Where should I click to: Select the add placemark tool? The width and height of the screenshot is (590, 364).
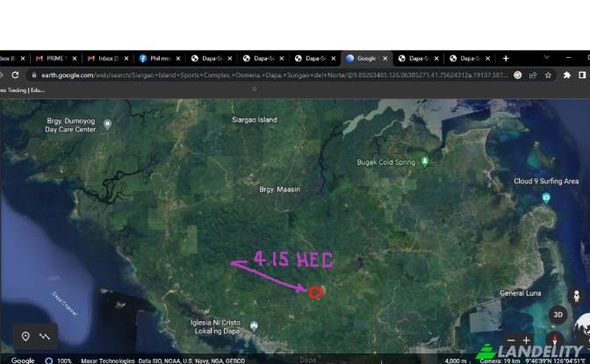(x=25, y=336)
